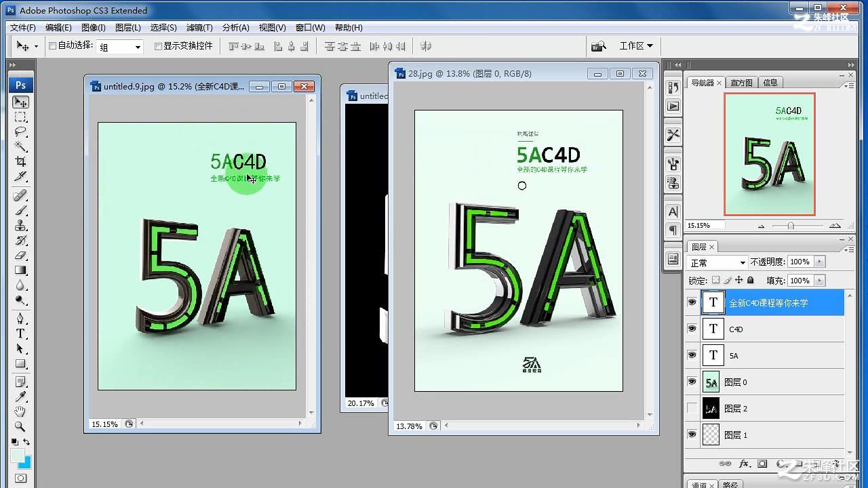Expand the collapsed toolbox double arrow
The width and height of the screenshot is (868, 488).
(x=12, y=65)
